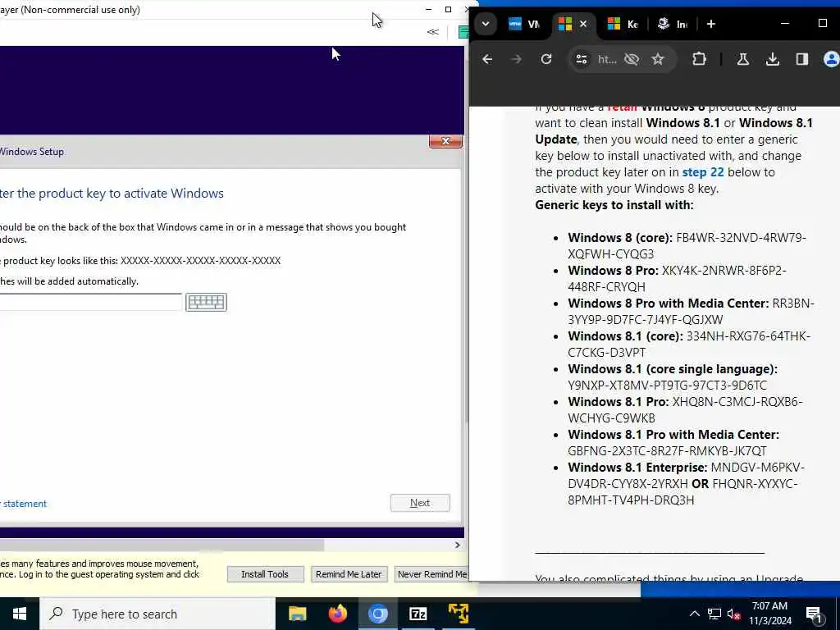
Task: Open the Chrome taskbar icon
Action: tap(377, 614)
